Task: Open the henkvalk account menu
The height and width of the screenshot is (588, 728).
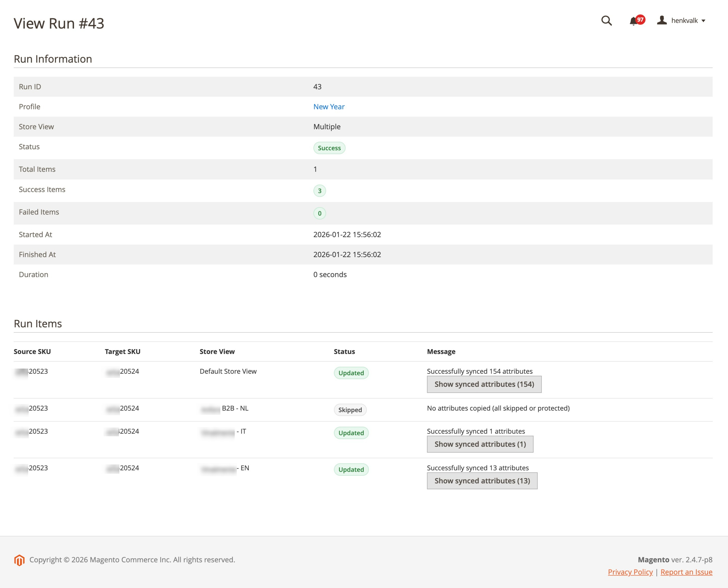Action: coord(684,21)
